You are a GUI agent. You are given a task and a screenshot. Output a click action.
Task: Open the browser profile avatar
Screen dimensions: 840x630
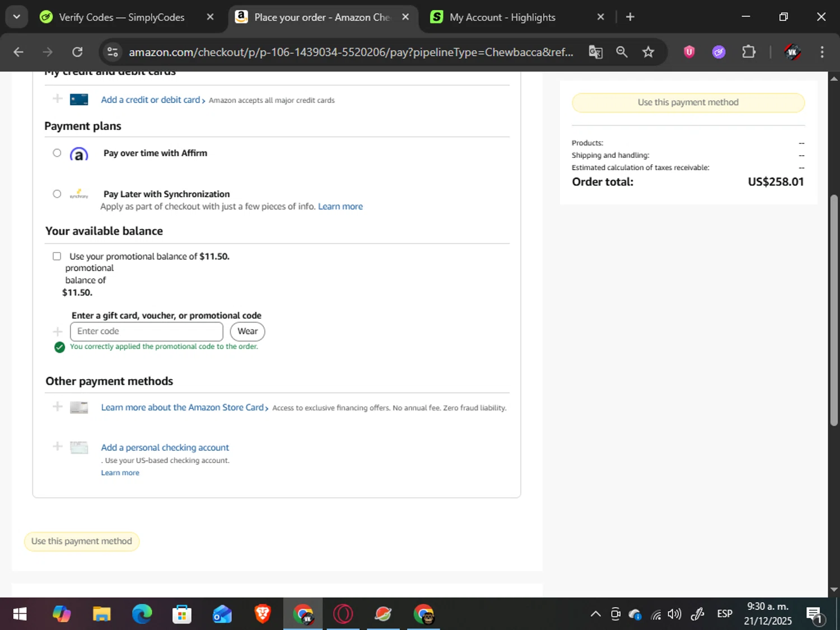click(x=792, y=52)
